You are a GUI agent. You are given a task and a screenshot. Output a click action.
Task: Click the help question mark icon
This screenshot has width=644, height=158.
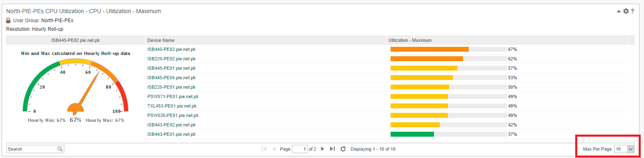633,11
